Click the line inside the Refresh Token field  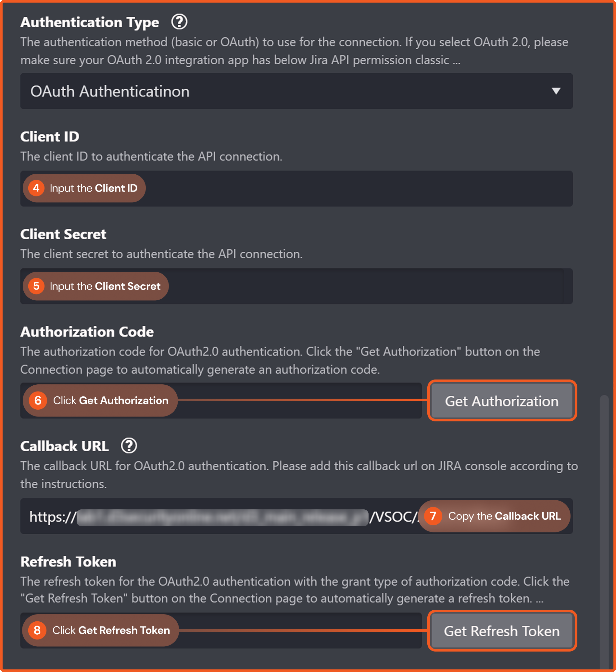click(300, 630)
